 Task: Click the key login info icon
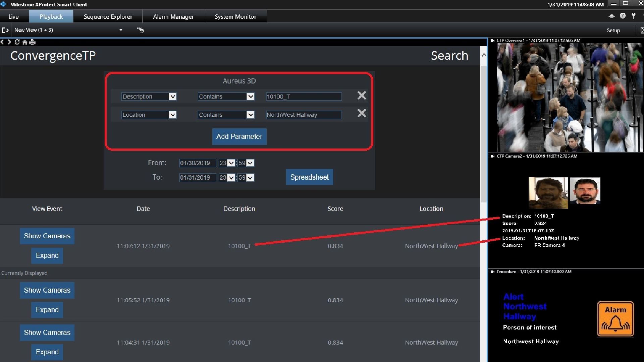(634, 16)
